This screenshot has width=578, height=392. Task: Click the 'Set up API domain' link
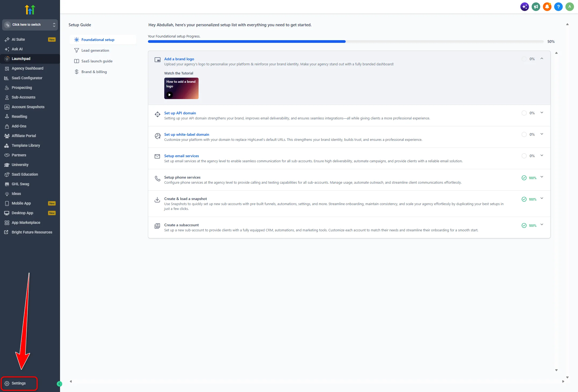(180, 113)
